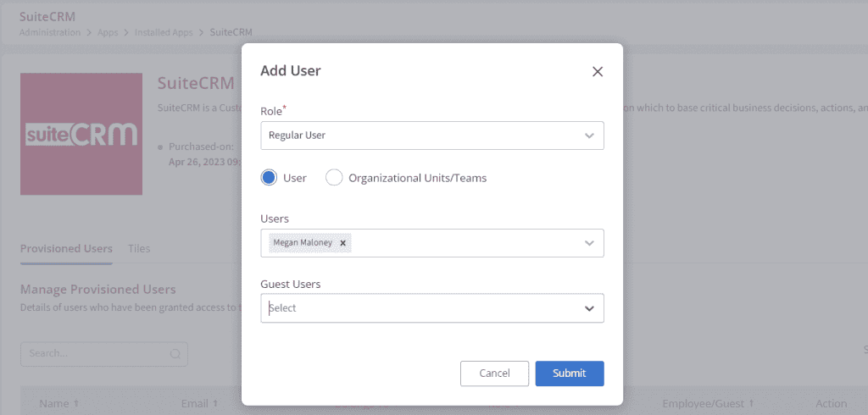This screenshot has height=415, width=868.
Task: Click the Add User dialog title
Action: [291, 70]
